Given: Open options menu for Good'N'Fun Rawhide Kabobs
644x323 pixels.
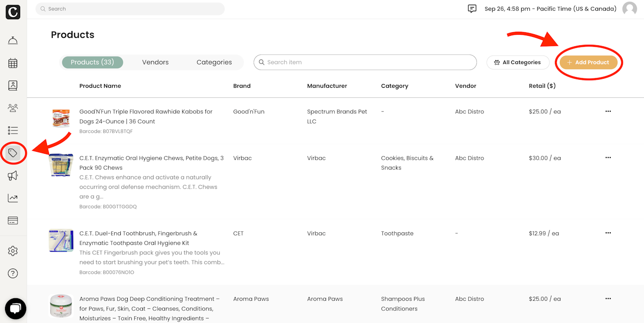Looking at the screenshot, I should 608,111.
